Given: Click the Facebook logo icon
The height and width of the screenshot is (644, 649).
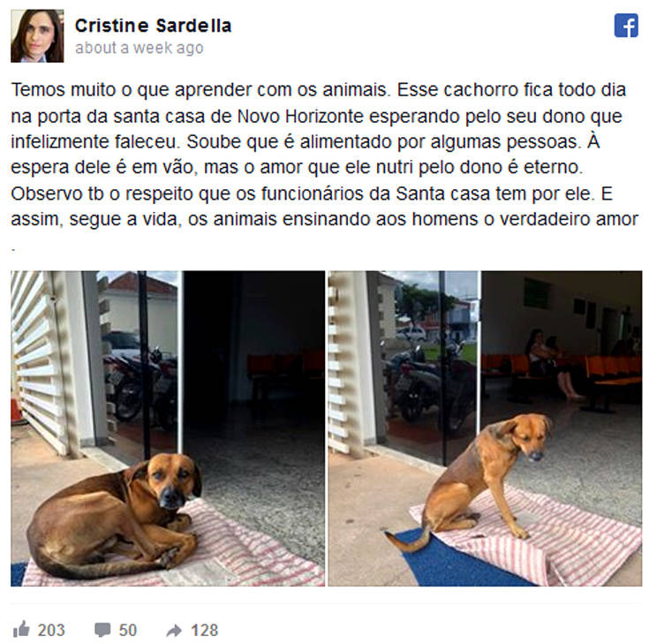Looking at the screenshot, I should click(626, 26).
